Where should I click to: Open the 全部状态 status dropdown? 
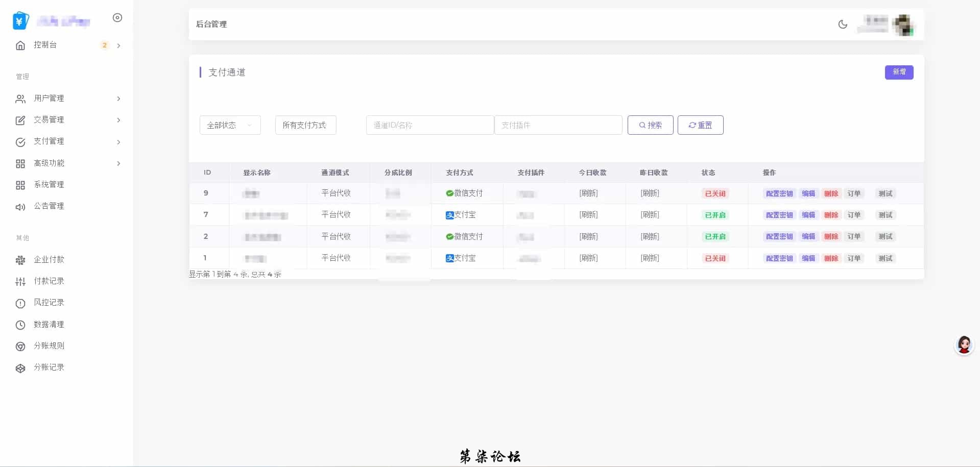coord(230,125)
